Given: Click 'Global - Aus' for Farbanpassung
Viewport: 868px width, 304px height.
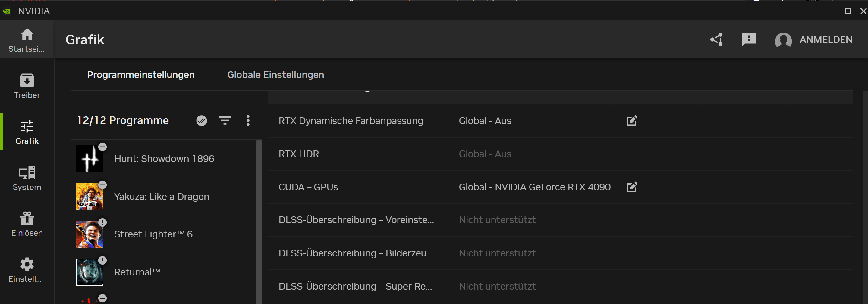Looking at the screenshot, I should (485, 121).
